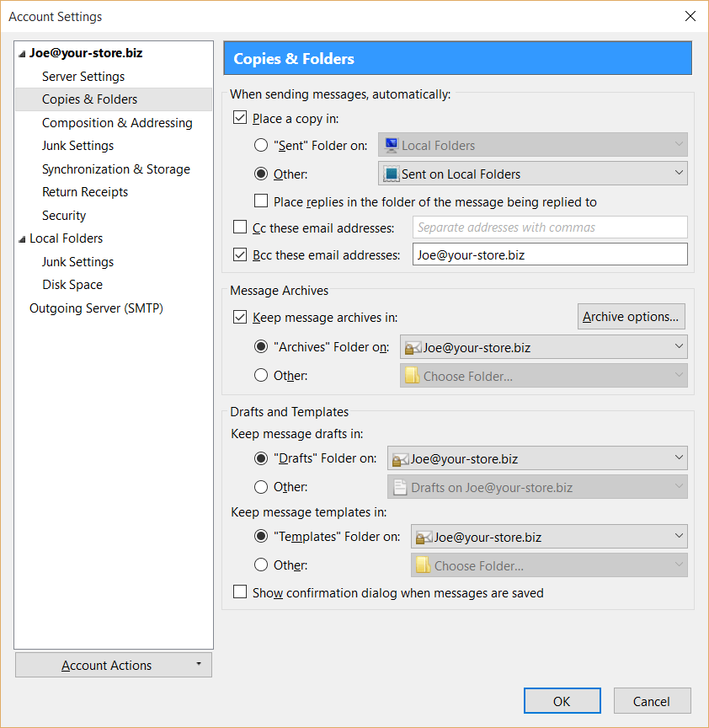Open Server Settings in sidebar
Viewport: 709px width, 728px height.
pyautogui.click(x=83, y=77)
